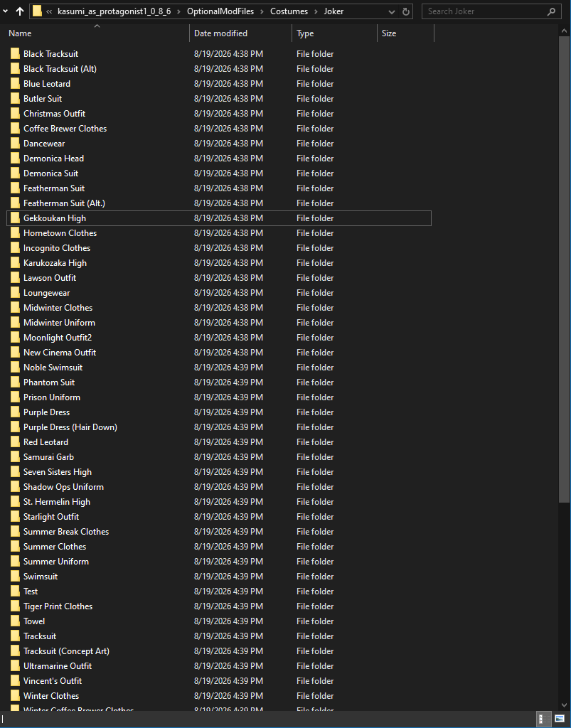Select the Christmas Outfit folder icon
571x728 pixels.
[16, 113]
